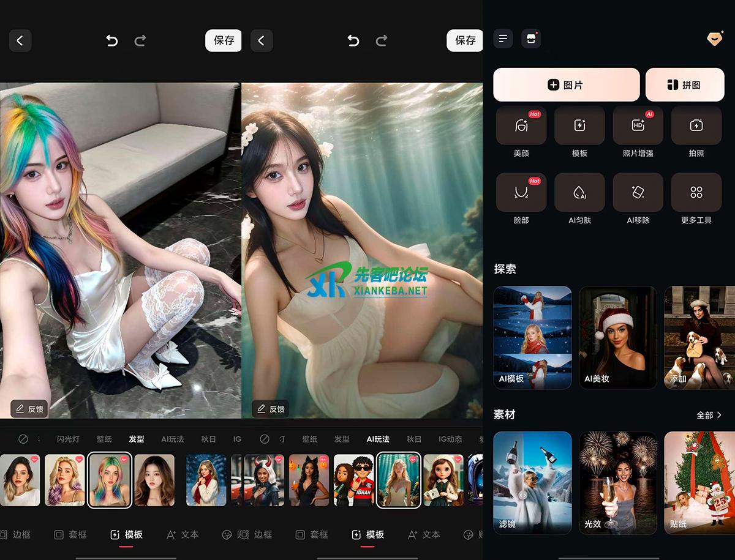Switch to the 发型 hairstyle tab
Viewport: 735px width, 560px height.
point(136,439)
